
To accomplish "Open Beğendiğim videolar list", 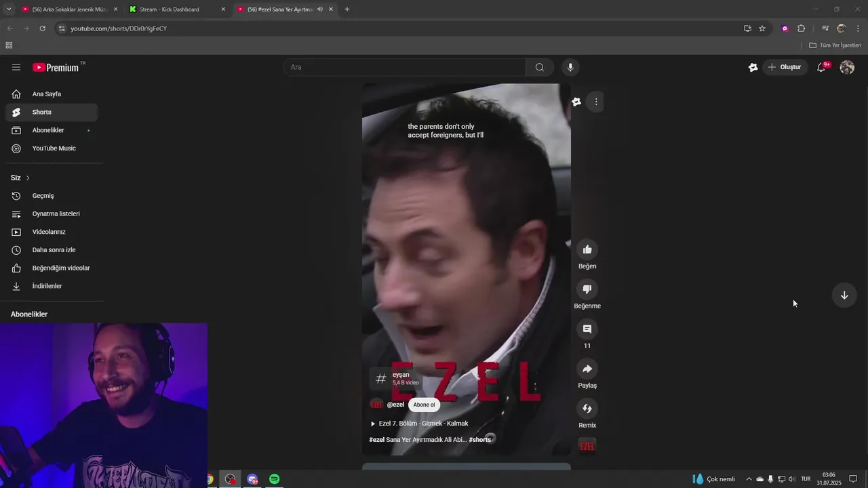I will pos(52,268).
